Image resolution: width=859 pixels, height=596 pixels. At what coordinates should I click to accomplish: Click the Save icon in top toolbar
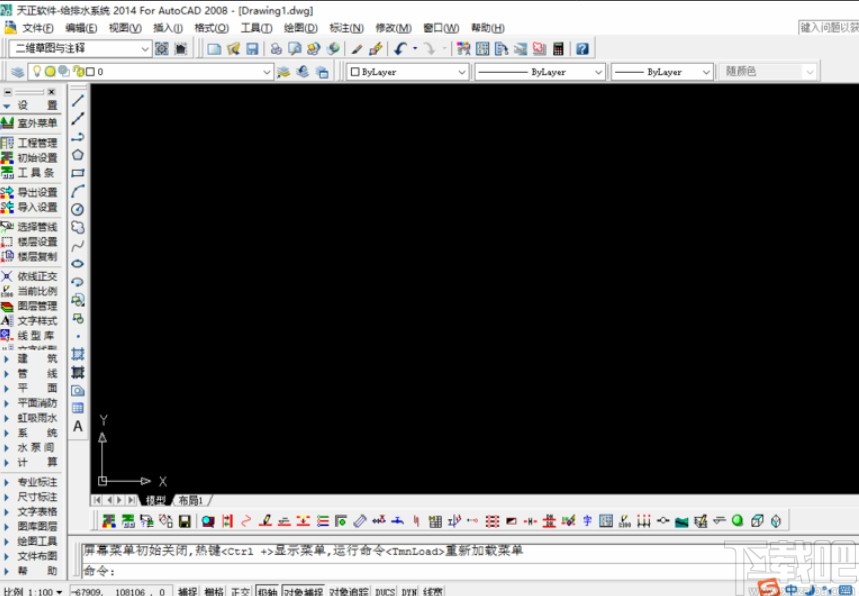(252, 49)
